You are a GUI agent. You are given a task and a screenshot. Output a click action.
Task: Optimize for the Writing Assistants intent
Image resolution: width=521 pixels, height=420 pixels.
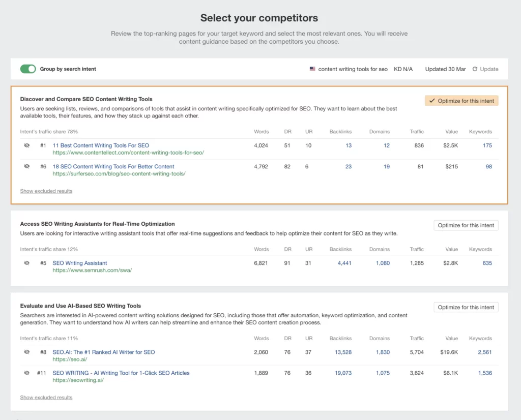(466, 225)
